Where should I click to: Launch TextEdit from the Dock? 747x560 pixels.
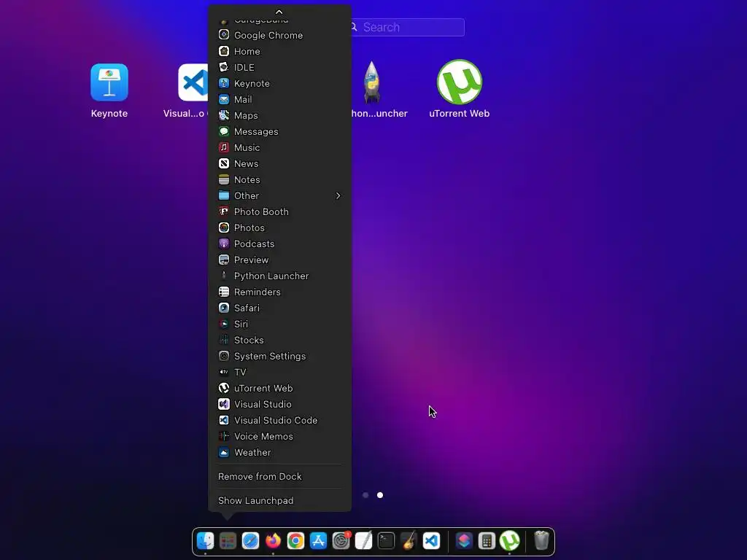click(x=363, y=541)
